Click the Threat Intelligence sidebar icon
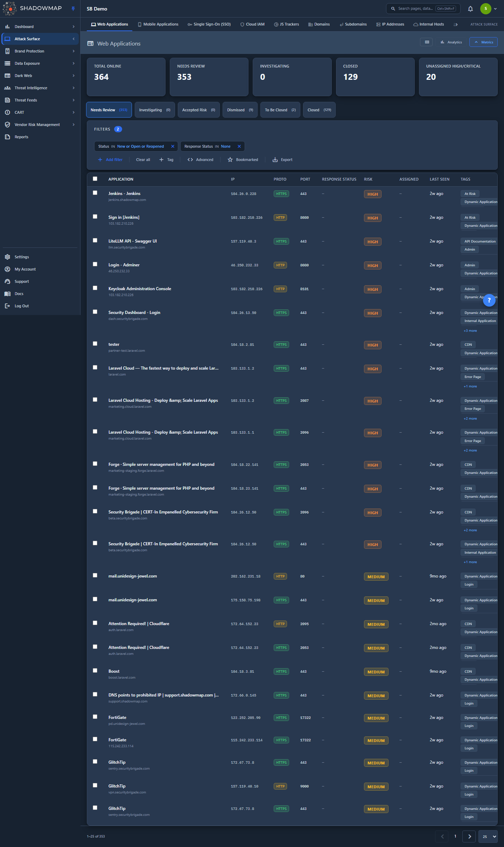The height and width of the screenshot is (847, 504). tap(7, 88)
